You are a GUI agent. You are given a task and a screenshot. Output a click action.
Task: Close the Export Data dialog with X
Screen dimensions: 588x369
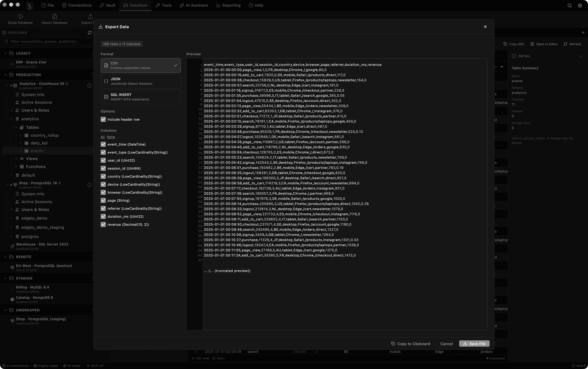485,27
